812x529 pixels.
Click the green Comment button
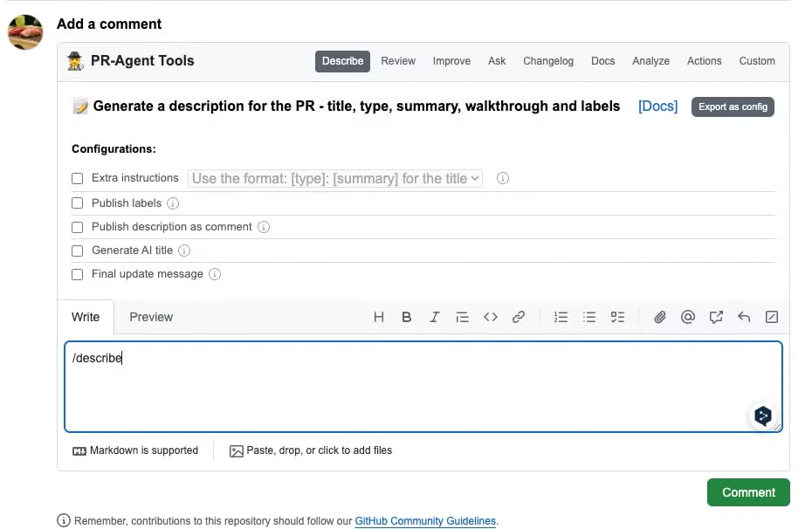tap(748, 492)
